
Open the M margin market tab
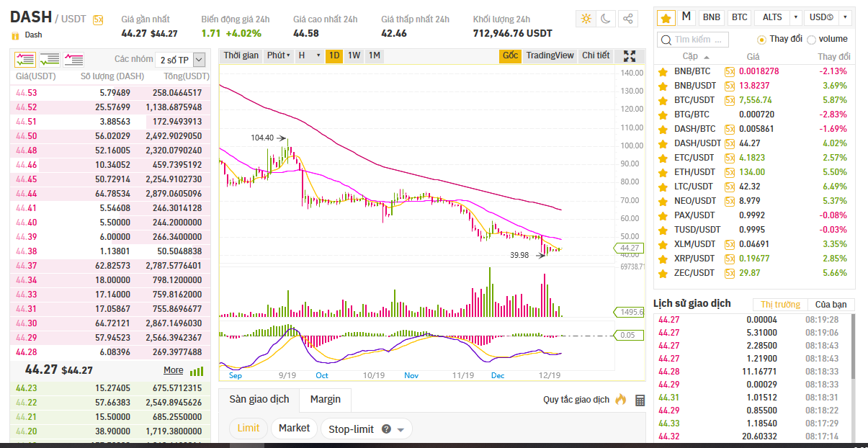click(x=686, y=17)
